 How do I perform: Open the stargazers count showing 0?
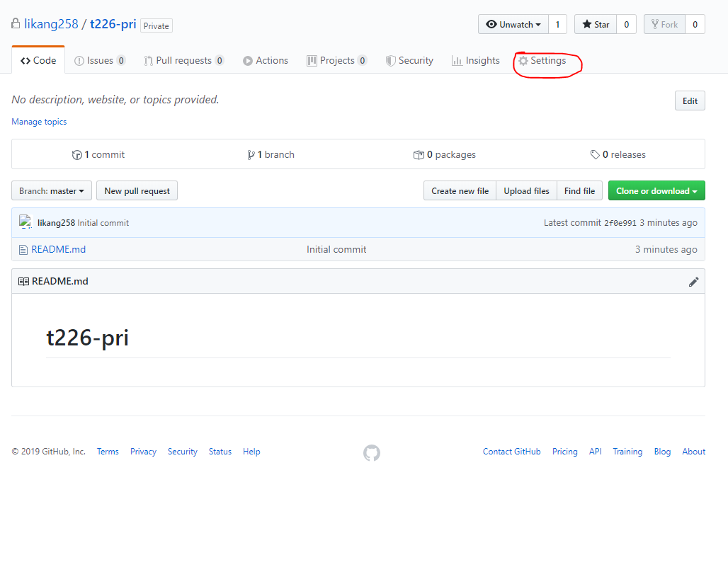pyautogui.click(x=626, y=25)
